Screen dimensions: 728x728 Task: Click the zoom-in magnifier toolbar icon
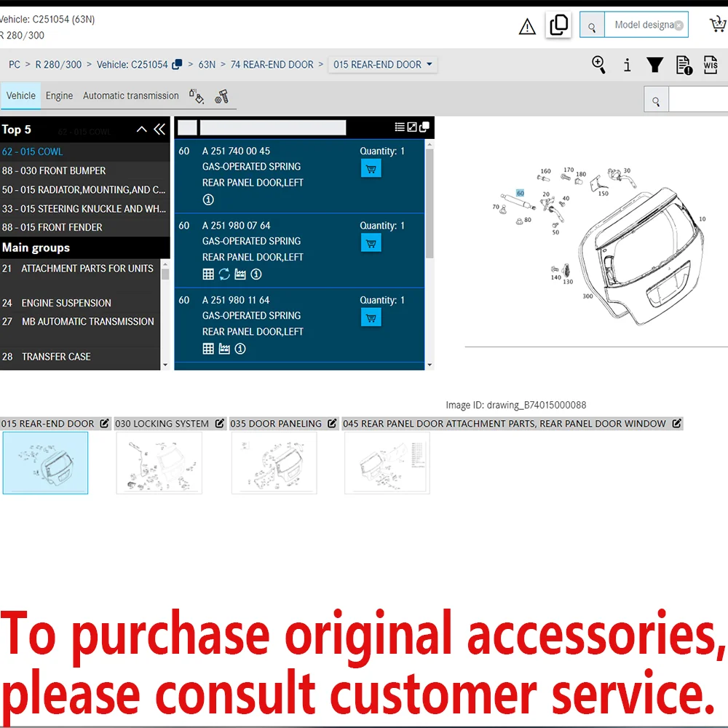598,65
